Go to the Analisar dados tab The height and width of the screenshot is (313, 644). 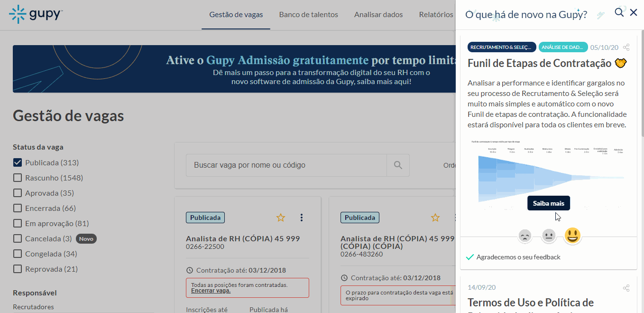(378, 15)
